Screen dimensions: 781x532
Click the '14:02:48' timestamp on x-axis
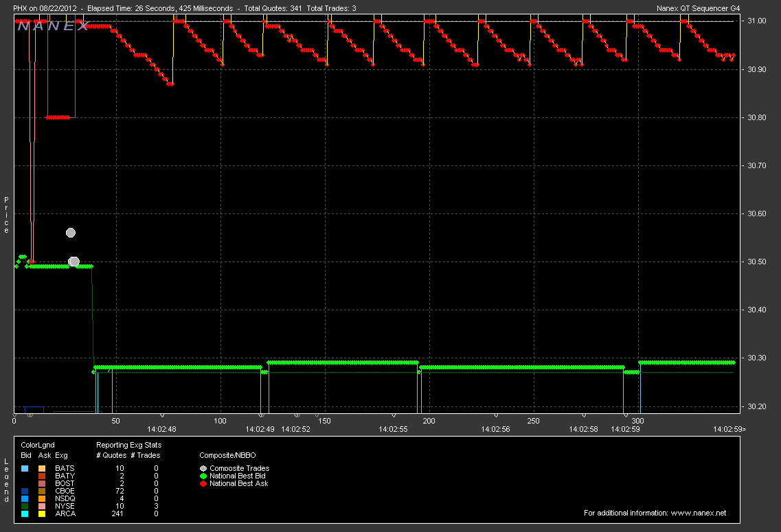(161, 429)
